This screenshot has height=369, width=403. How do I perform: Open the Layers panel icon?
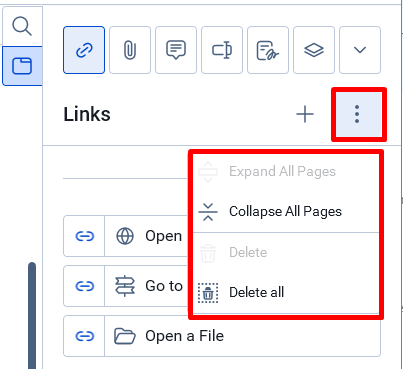click(314, 50)
